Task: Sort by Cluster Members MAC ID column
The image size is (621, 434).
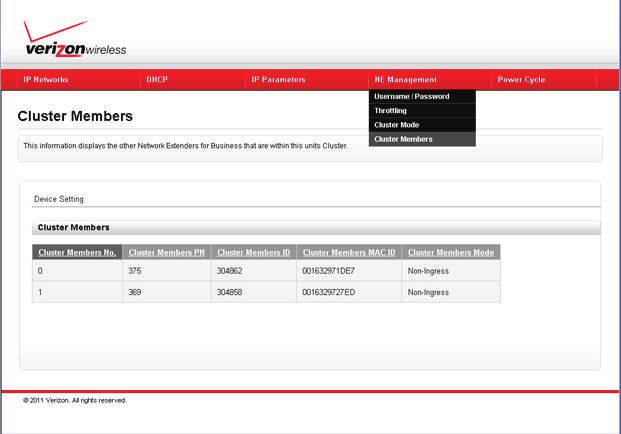Action: (349, 252)
